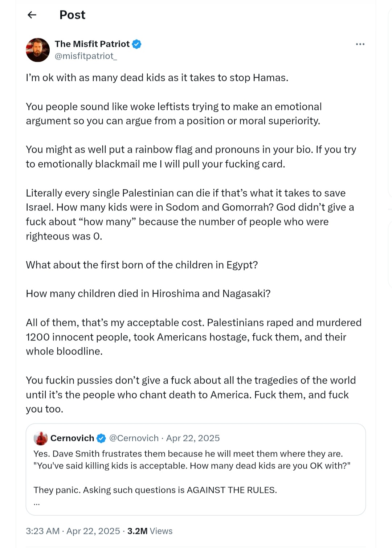Image resolution: width=392 pixels, height=548 pixels.
Task: Click the verified badge next to Cernovich
Action: point(101,438)
